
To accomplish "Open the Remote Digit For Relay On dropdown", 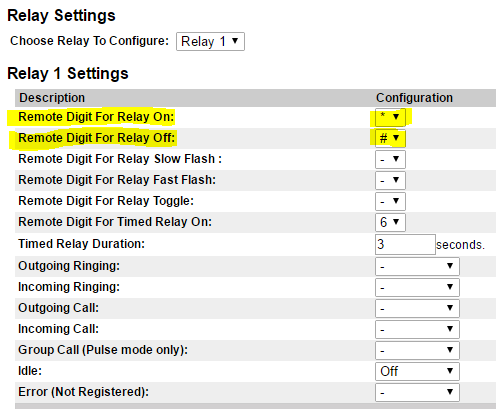I will tap(390, 117).
